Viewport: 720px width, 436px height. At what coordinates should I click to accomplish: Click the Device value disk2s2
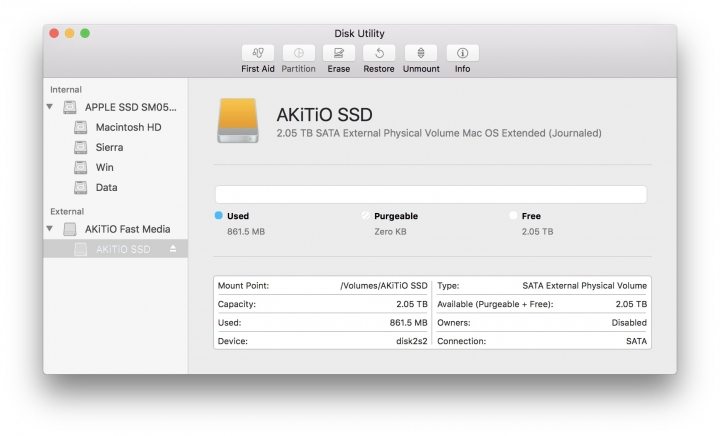click(x=412, y=341)
